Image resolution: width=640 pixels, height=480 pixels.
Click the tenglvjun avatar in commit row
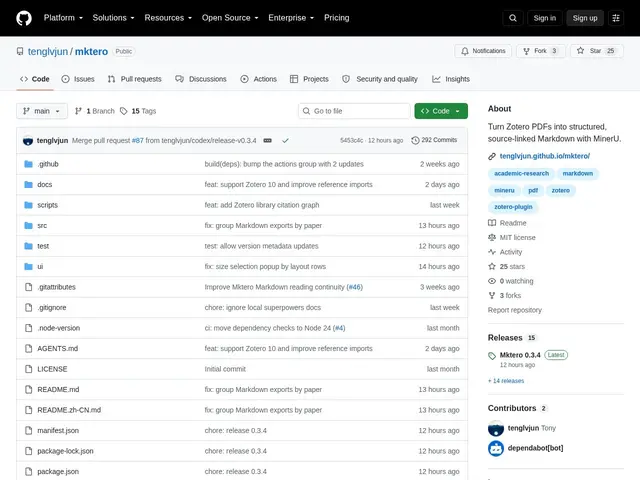28,140
